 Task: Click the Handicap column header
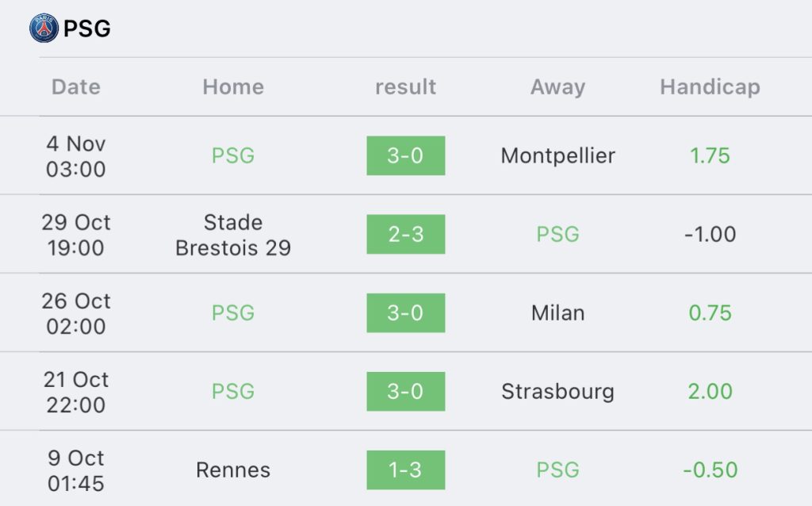tap(710, 86)
